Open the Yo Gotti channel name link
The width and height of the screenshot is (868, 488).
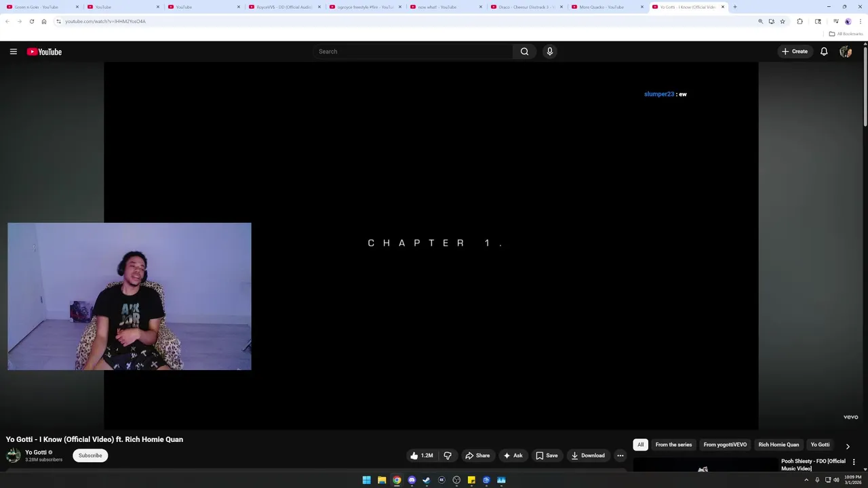(36, 452)
